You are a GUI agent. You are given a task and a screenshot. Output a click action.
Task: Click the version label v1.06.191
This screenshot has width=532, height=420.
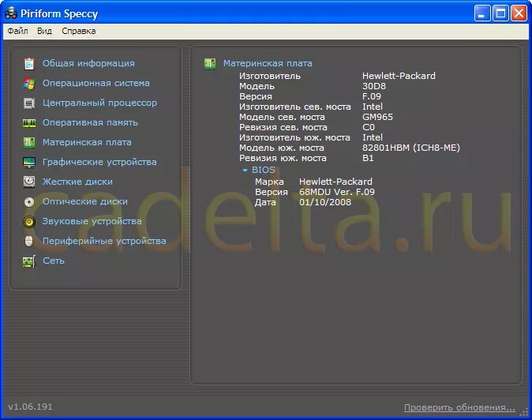coord(30,407)
